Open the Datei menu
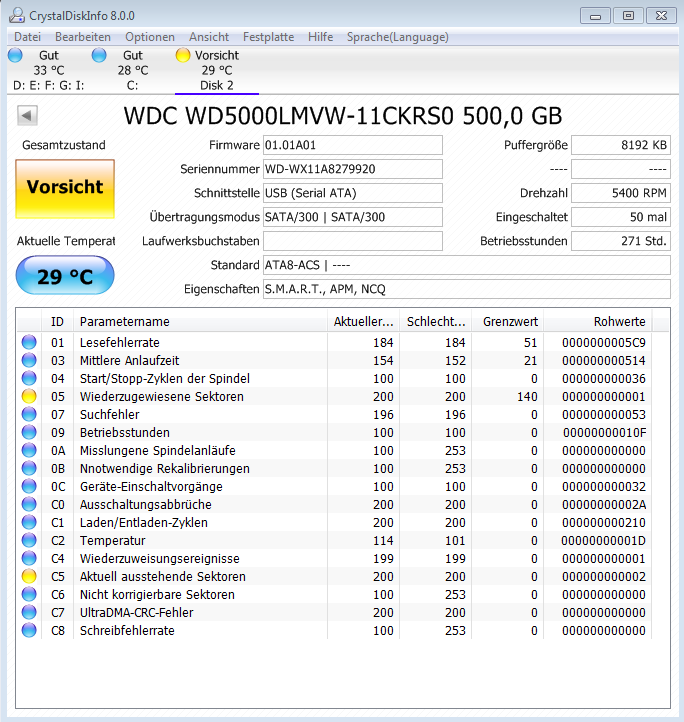The width and height of the screenshot is (684, 722). point(28,37)
